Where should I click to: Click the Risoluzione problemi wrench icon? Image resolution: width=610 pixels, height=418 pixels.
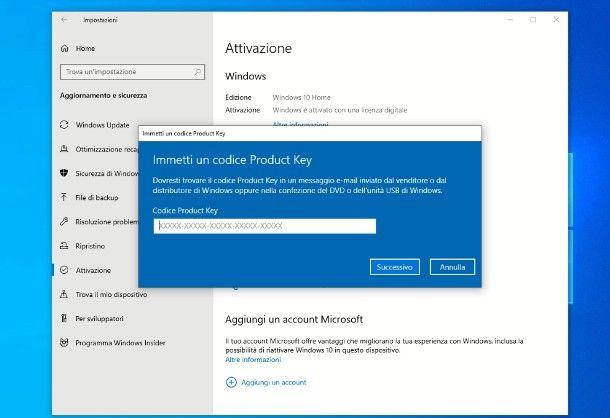[64, 222]
